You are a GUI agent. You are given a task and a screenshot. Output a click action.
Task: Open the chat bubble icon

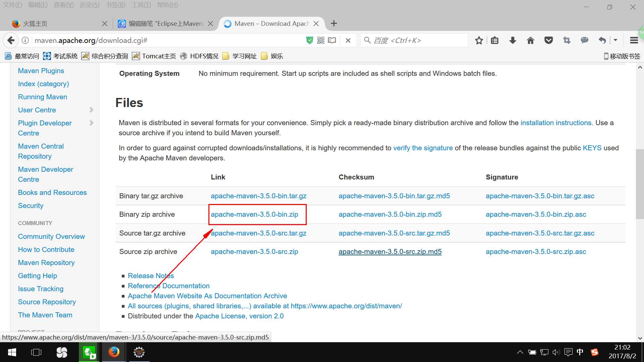(x=585, y=40)
